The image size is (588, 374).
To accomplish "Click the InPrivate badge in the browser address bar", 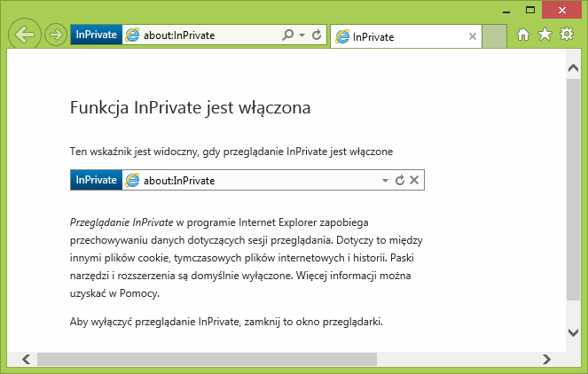I will (x=97, y=35).
